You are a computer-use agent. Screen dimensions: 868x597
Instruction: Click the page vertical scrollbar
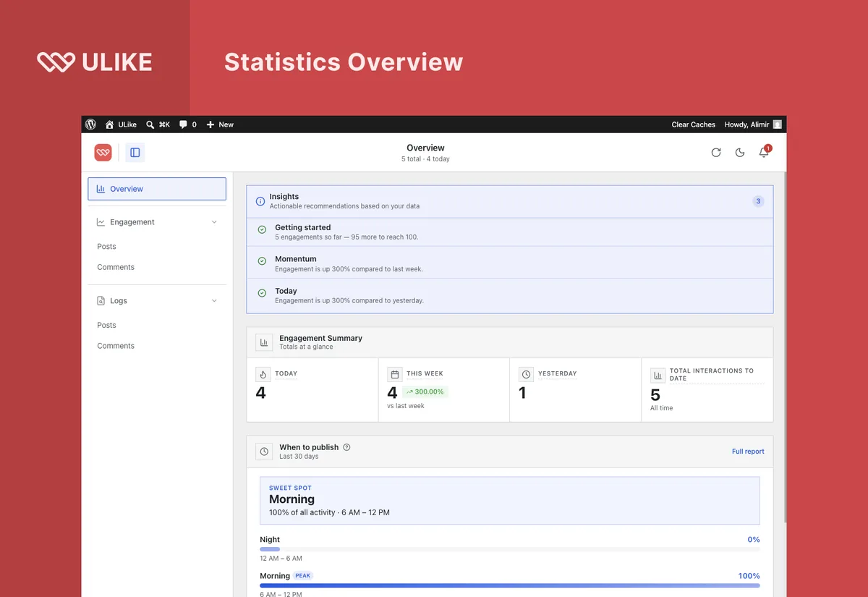784,347
